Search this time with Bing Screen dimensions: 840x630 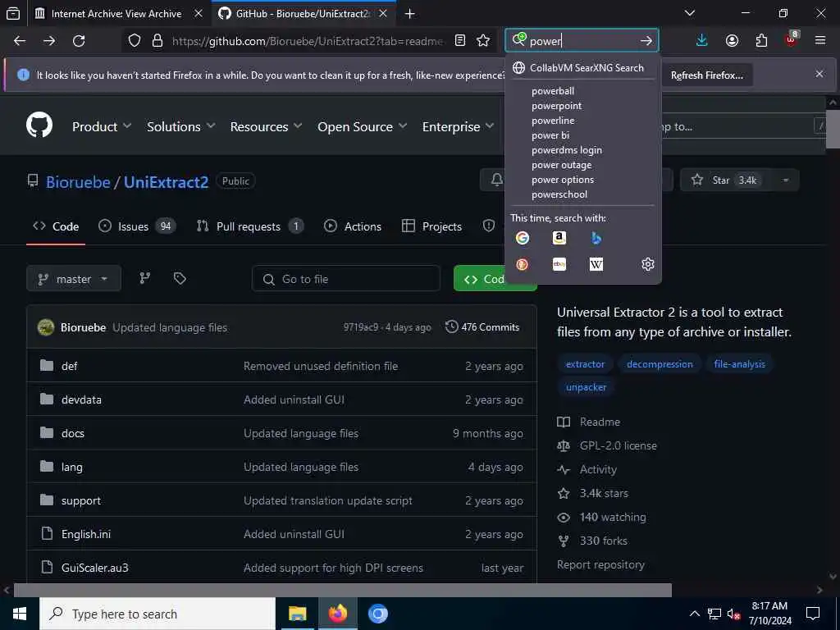click(596, 238)
